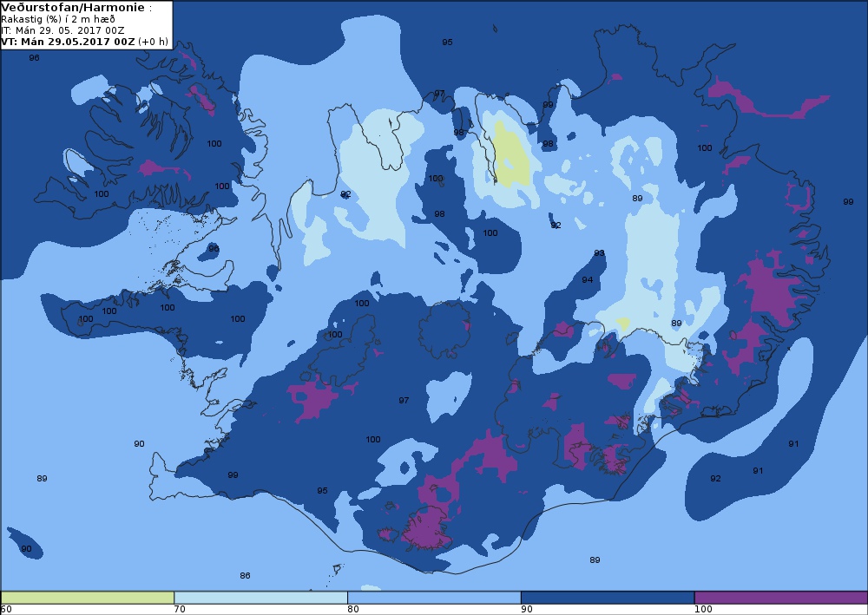The width and height of the screenshot is (868, 615).
Task: Click the bold "VT: Mán 29.05.2017 00Z" line
Action: click(68, 42)
